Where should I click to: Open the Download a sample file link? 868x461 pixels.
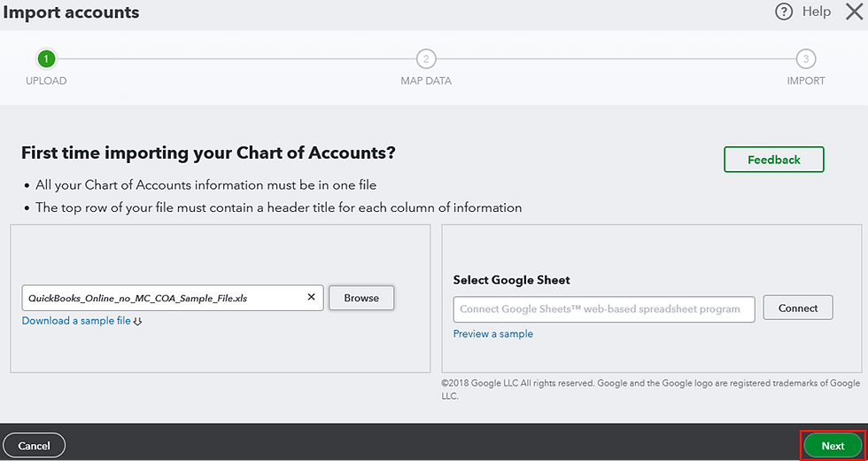pos(76,321)
